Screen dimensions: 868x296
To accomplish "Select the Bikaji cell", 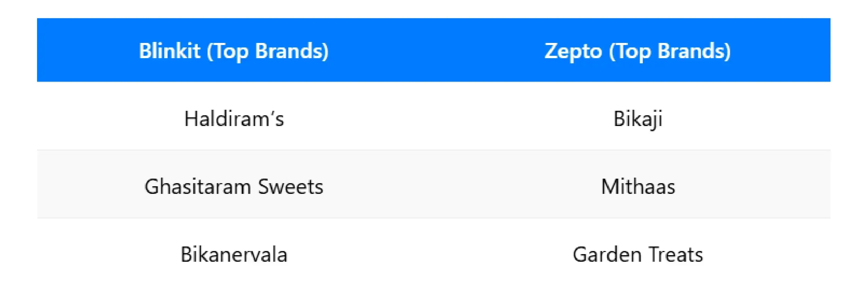I will 638,119.
